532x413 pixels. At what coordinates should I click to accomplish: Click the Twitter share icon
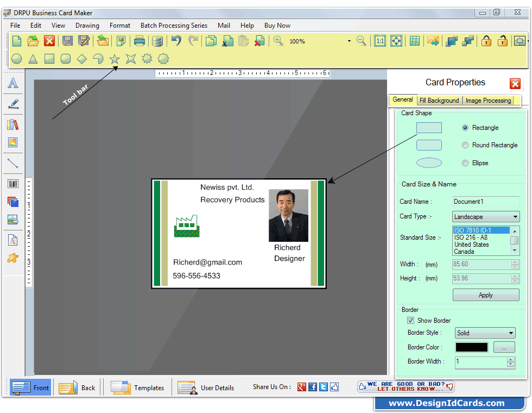pos(324,387)
